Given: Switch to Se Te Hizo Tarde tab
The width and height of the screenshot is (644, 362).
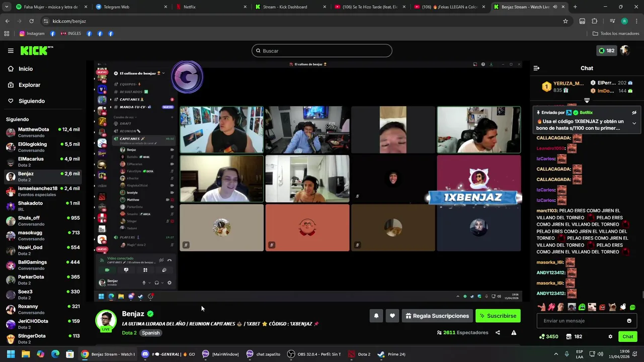Looking at the screenshot, I should pyautogui.click(x=370, y=7).
